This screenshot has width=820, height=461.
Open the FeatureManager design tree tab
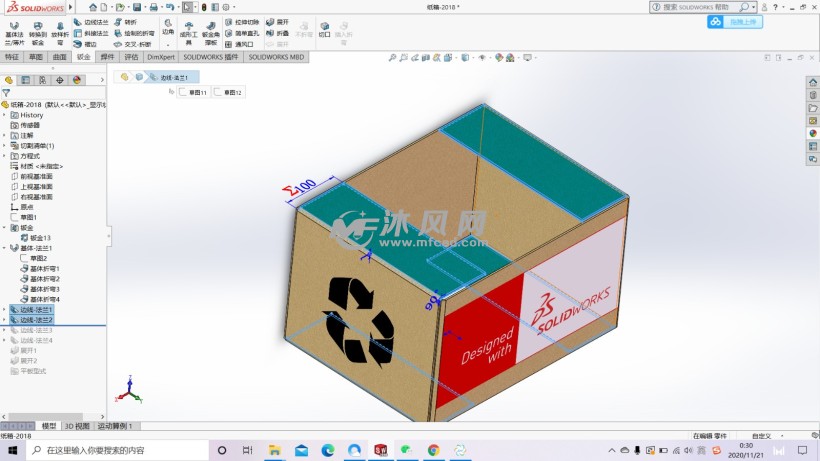click(x=9, y=80)
